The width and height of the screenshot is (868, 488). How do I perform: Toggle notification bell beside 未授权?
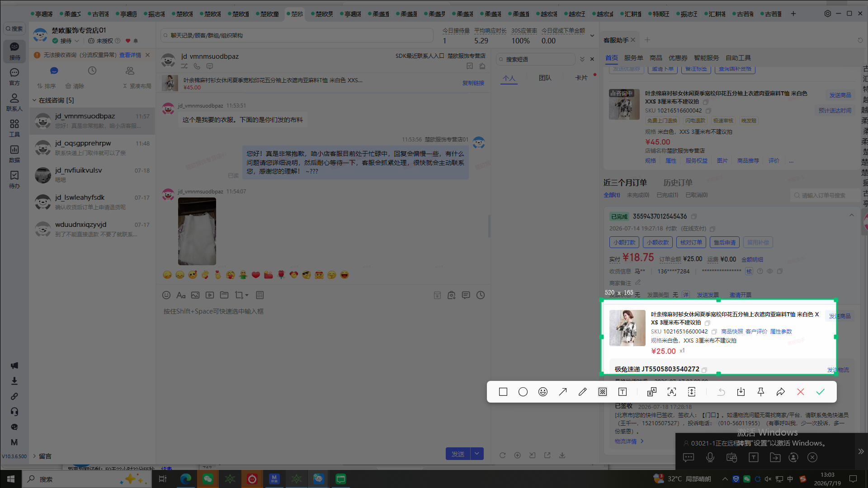click(136, 41)
